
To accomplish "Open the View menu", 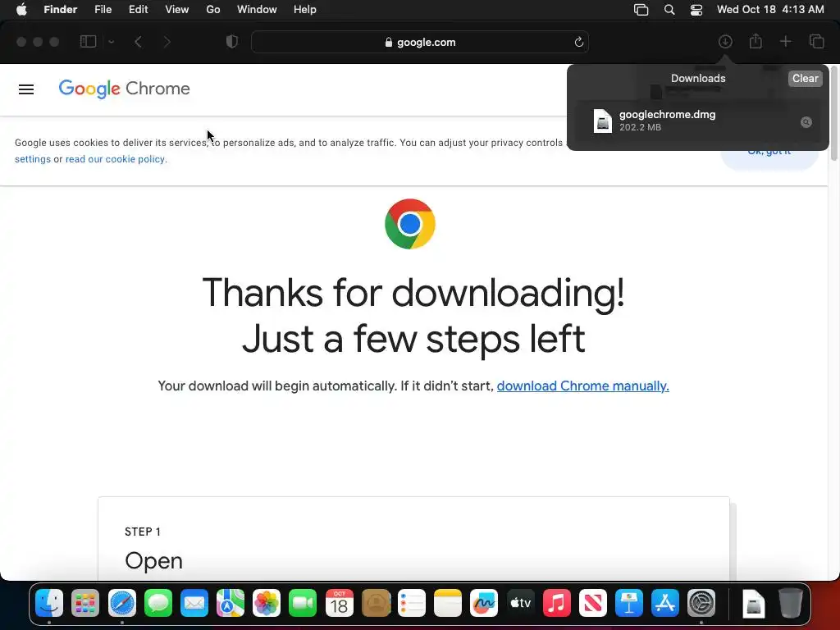I will pos(177,10).
